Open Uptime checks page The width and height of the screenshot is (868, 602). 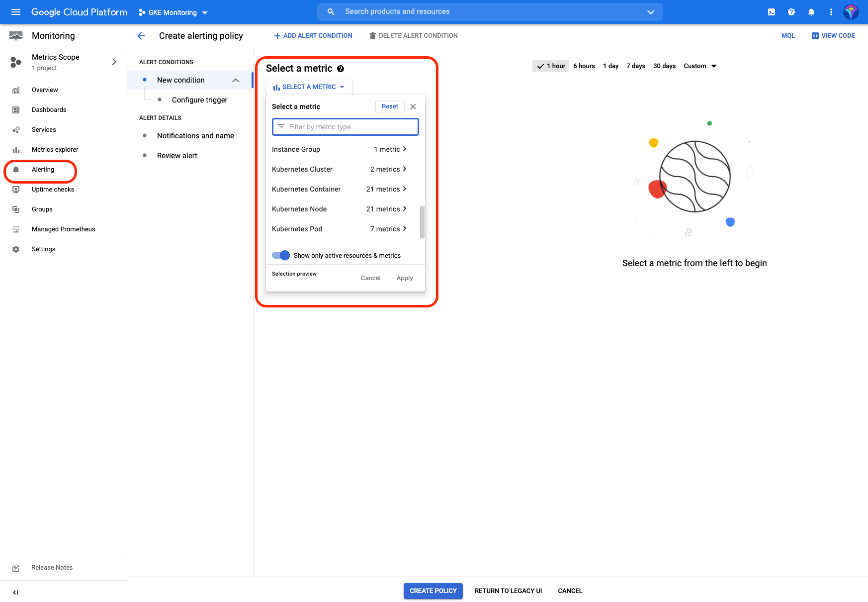point(53,190)
